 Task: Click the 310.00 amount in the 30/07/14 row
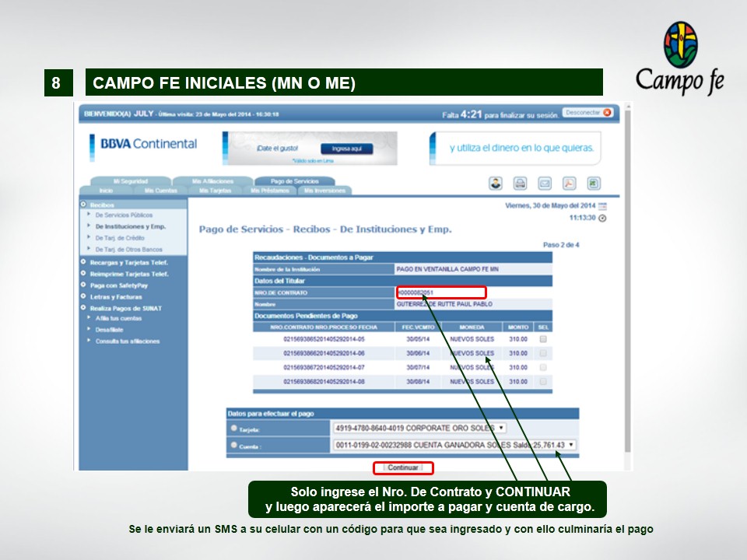point(518,368)
